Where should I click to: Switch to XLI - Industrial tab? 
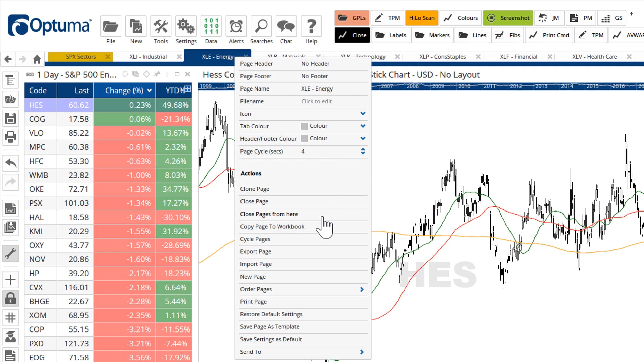[148, 57]
